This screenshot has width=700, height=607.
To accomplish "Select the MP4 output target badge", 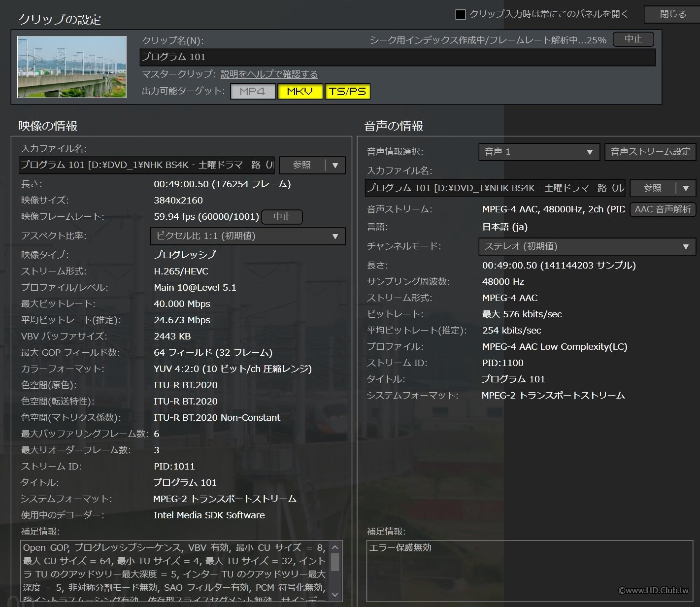I will tap(253, 92).
